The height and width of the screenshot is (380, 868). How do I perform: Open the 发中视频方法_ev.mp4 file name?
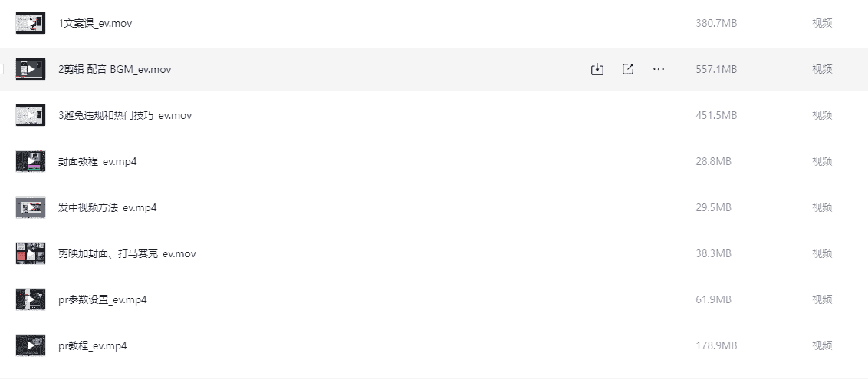click(x=107, y=207)
